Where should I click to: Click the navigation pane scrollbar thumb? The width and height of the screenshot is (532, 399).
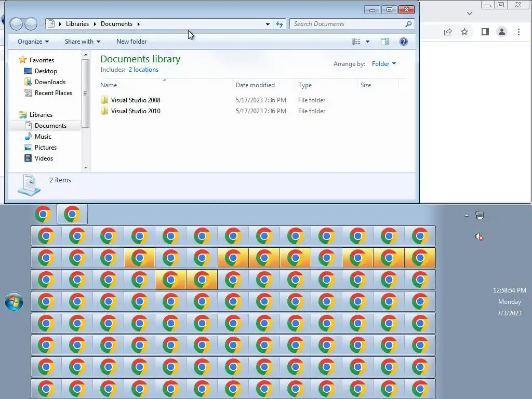(x=86, y=94)
